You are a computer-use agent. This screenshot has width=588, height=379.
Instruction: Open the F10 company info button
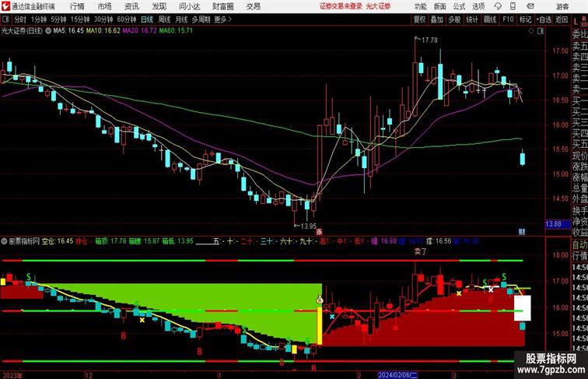pyautogui.click(x=508, y=19)
